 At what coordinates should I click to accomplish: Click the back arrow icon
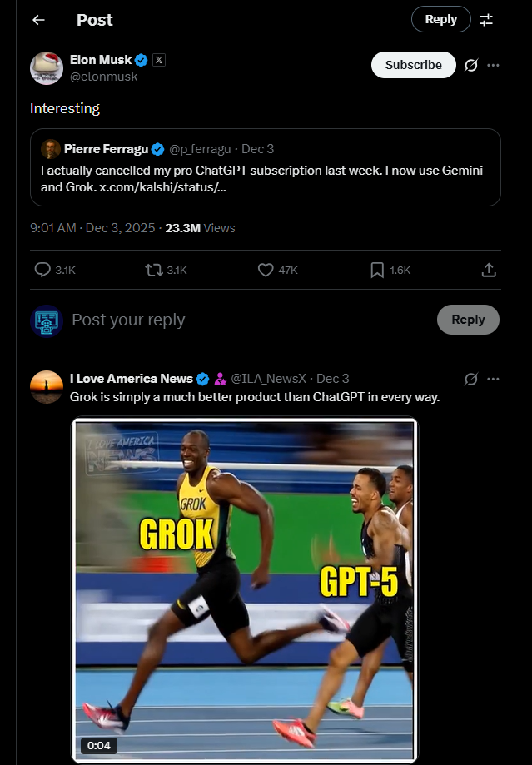pos(38,20)
